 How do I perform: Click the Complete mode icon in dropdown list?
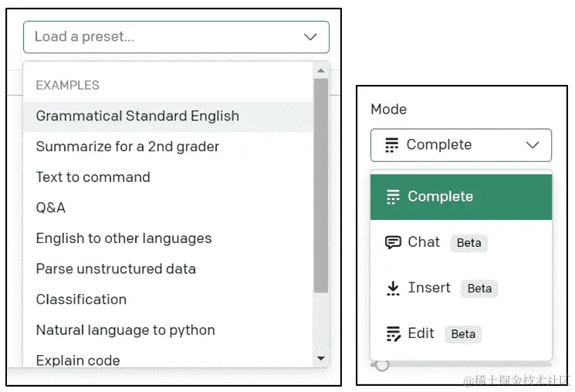click(393, 197)
